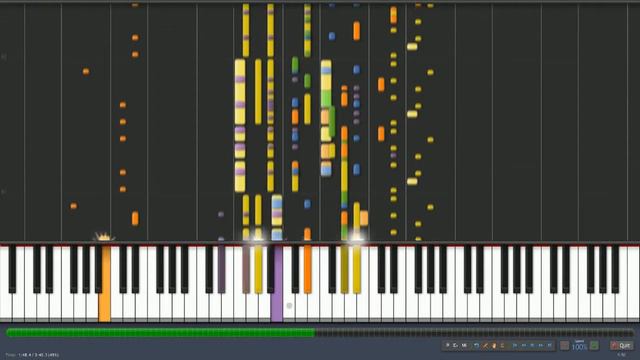Viewport: 640px width, 360px height.
Task: Click the orange hand icon in the toolbar
Action: [494, 346]
